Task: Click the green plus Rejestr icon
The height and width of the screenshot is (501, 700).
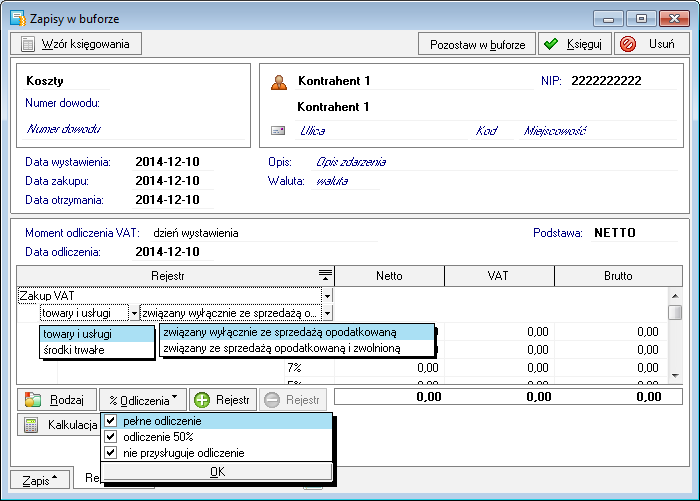Action: [x=202, y=400]
